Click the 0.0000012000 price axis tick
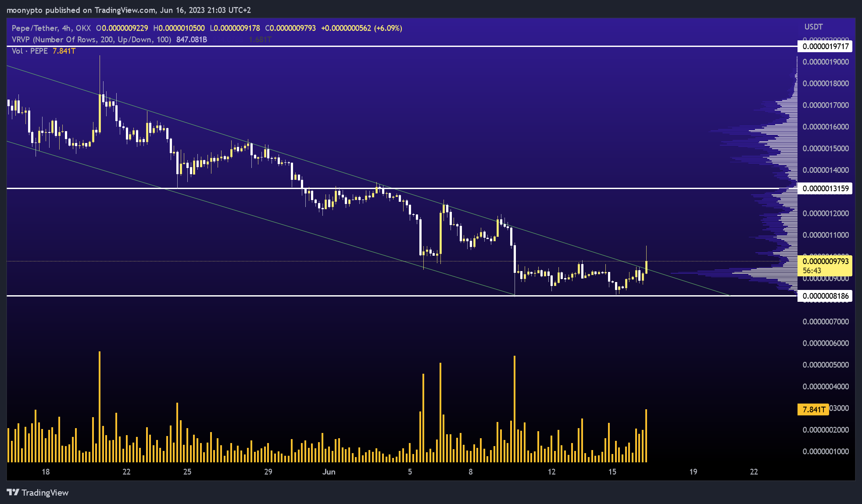This screenshot has height=504, width=862. pos(826,214)
